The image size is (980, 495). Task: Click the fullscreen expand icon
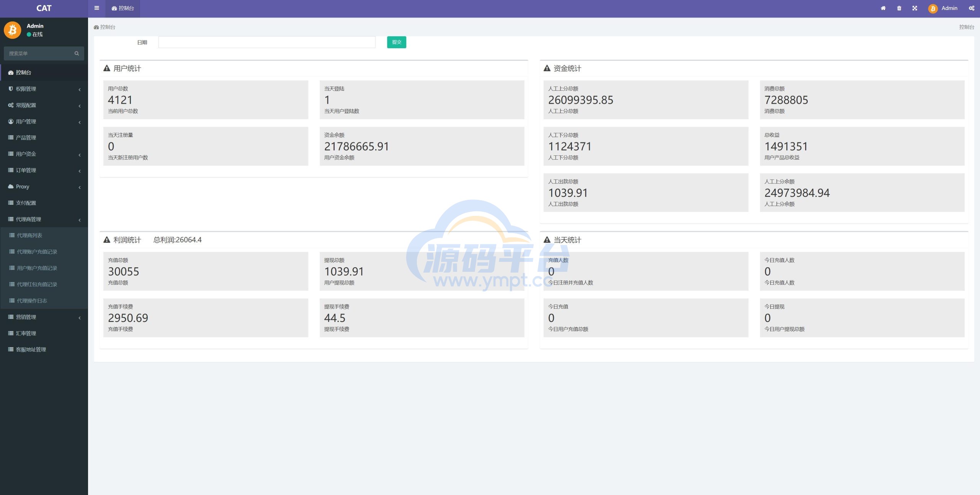point(915,8)
